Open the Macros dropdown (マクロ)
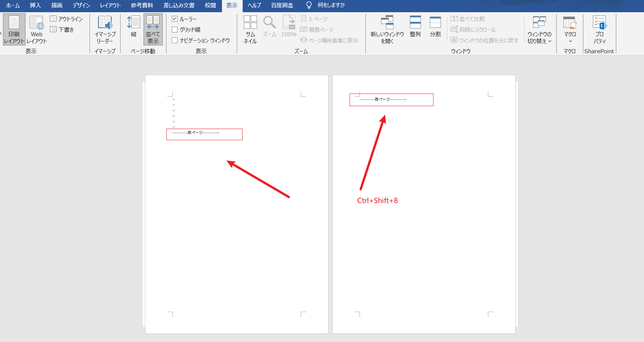 point(570,29)
